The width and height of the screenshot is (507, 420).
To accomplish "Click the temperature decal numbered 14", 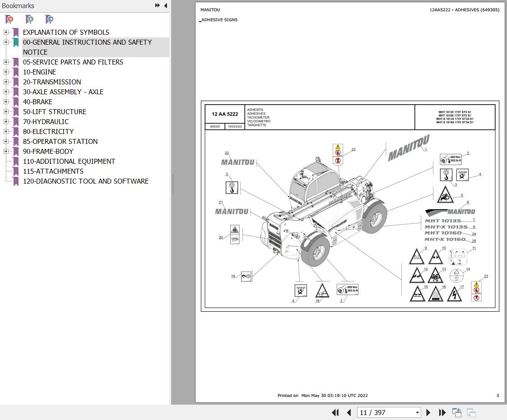I will tap(456, 276).
